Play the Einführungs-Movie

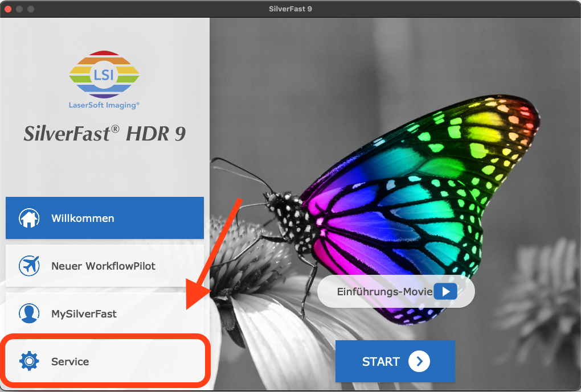(x=445, y=292)
